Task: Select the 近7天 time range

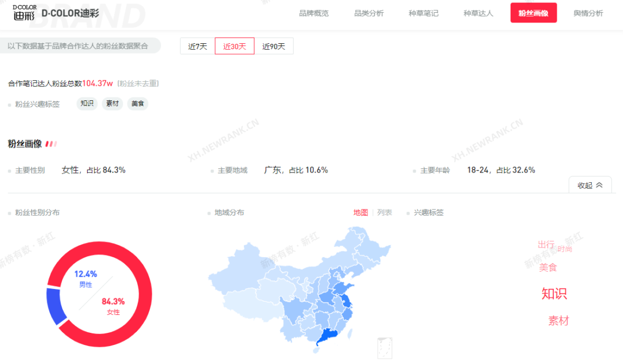Action: tap(197, 47)
